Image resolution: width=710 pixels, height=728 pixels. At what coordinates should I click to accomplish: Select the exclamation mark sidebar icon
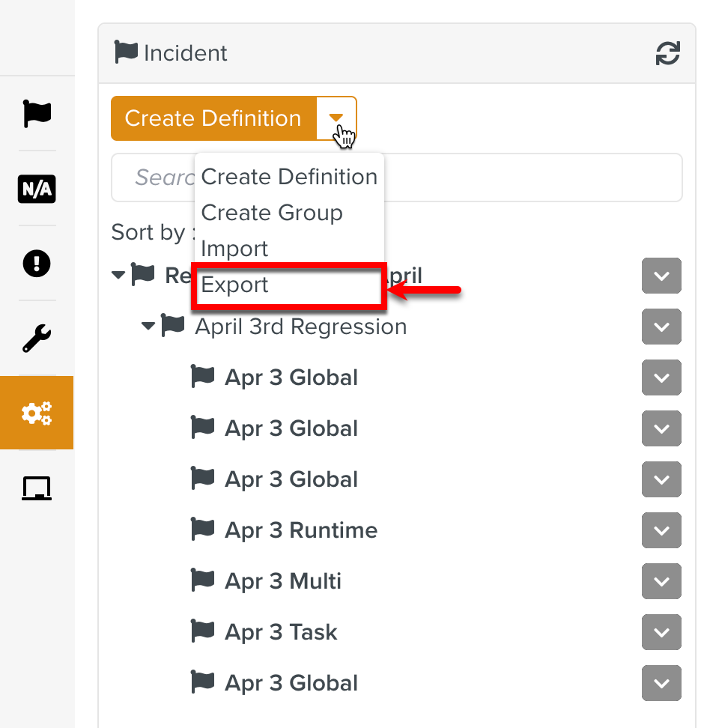pos(37,264)
